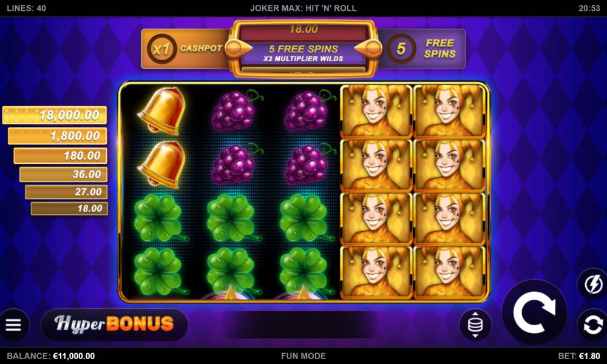The width and height of the screenshot is (607, 364).
Task: Enable autoplay with circular arrows icon
Action: point(594,325)
